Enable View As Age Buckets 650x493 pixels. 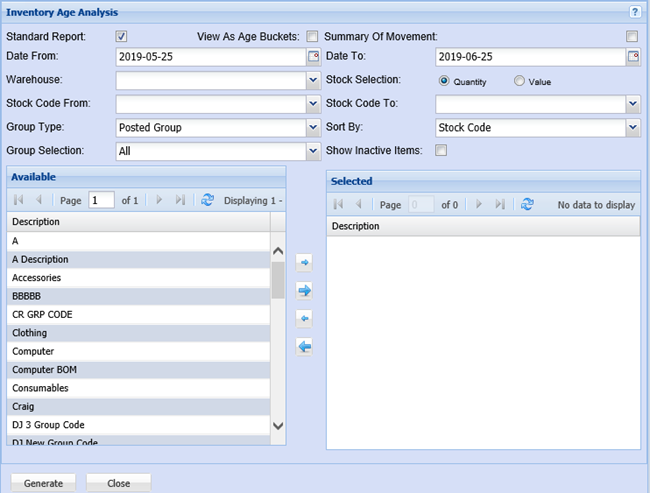point(312,37)
